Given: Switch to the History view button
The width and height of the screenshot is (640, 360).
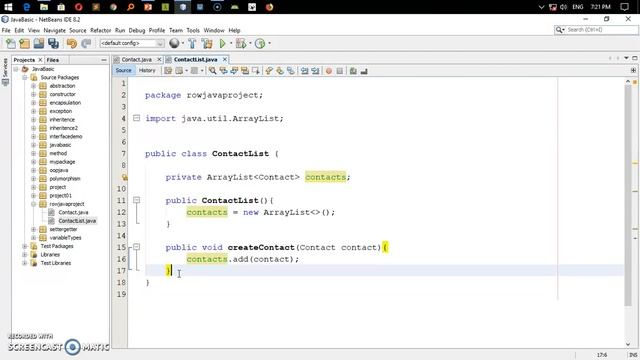Looking at the screenshot, I should (x=147, y=71).
